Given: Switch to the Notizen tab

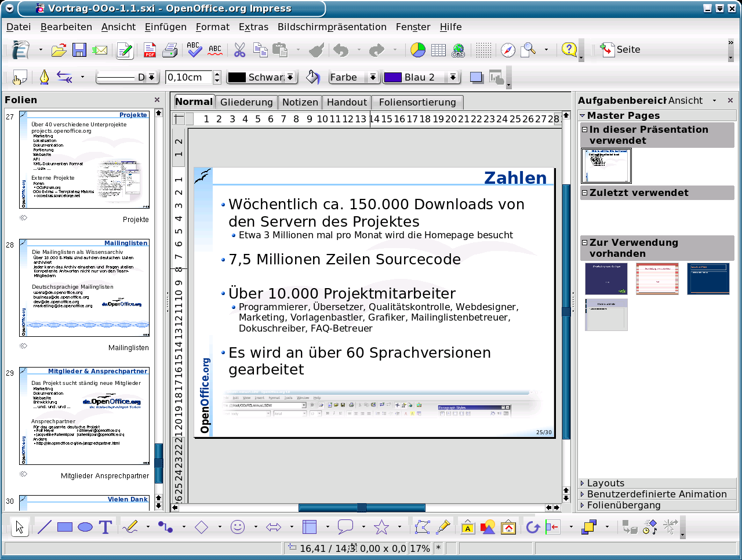Looking at the screenshot, I should 300,102.
